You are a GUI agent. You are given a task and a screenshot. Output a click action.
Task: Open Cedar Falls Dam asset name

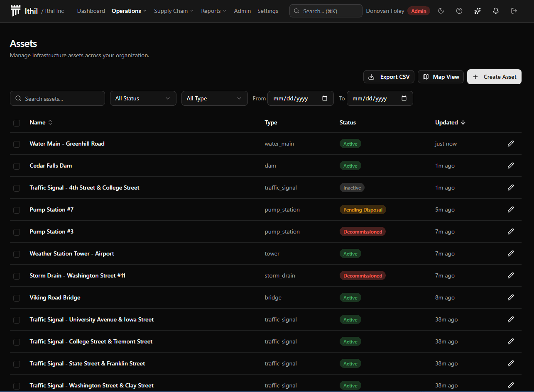pyautogui.click(x=51, y=166)
